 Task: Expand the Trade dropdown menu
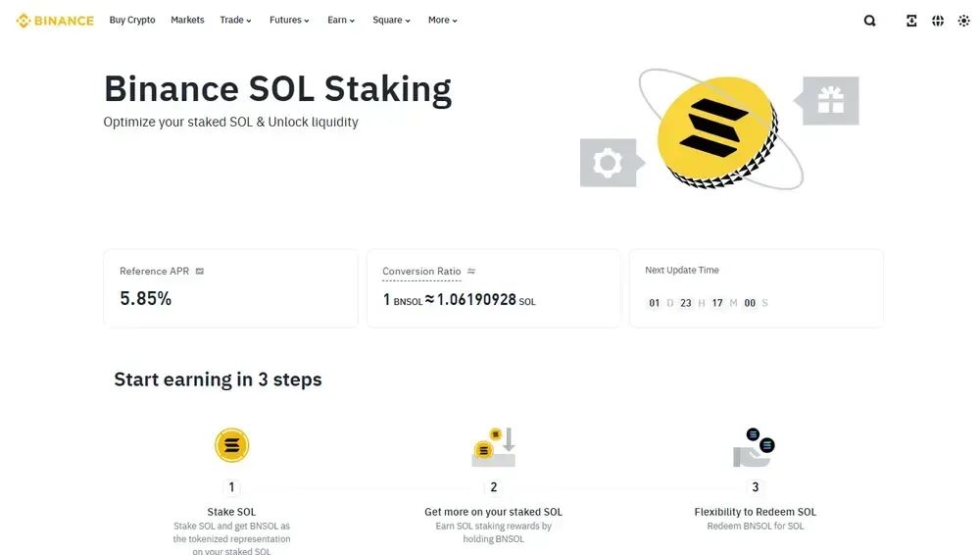click(235, 21)
